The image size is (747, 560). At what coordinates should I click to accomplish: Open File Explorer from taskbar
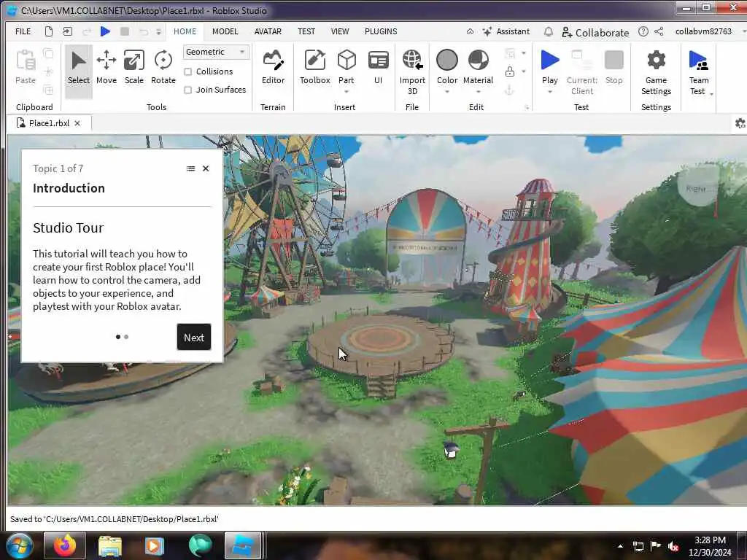pyautogui.click(x=110, y=546)
